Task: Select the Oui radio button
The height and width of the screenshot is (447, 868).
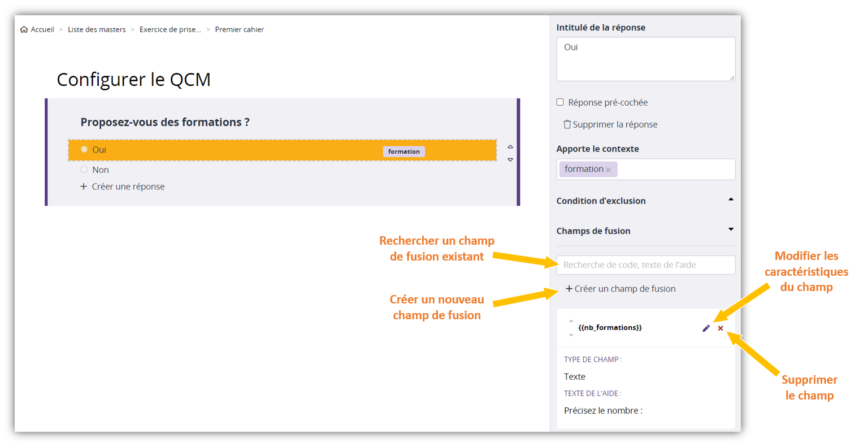Action: pos(84,150)
